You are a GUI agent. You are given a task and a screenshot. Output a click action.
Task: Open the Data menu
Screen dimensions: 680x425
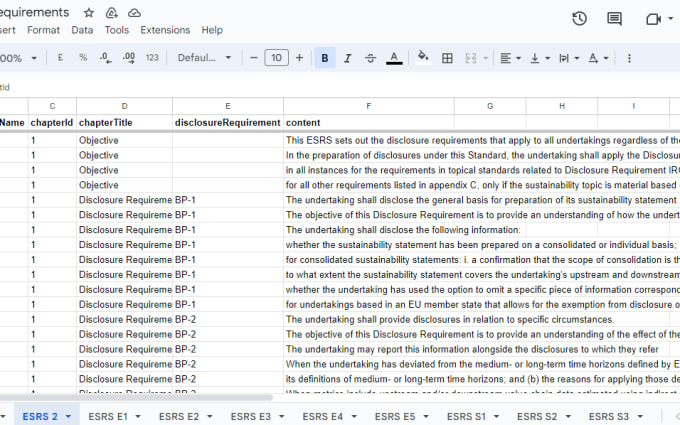pyautogui.click(x=82, y=30)
